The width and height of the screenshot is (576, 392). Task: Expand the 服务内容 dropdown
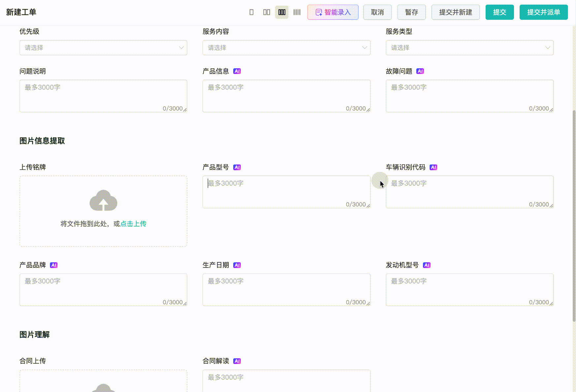[286, 48]
